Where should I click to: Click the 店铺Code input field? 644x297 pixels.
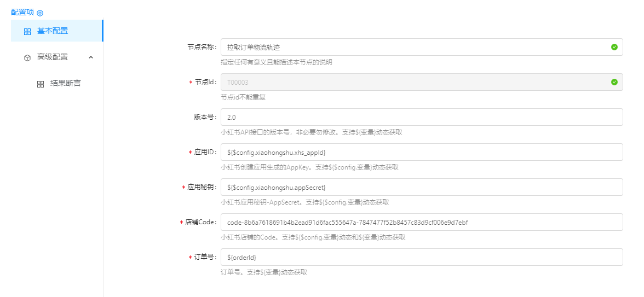click(422, 222)
